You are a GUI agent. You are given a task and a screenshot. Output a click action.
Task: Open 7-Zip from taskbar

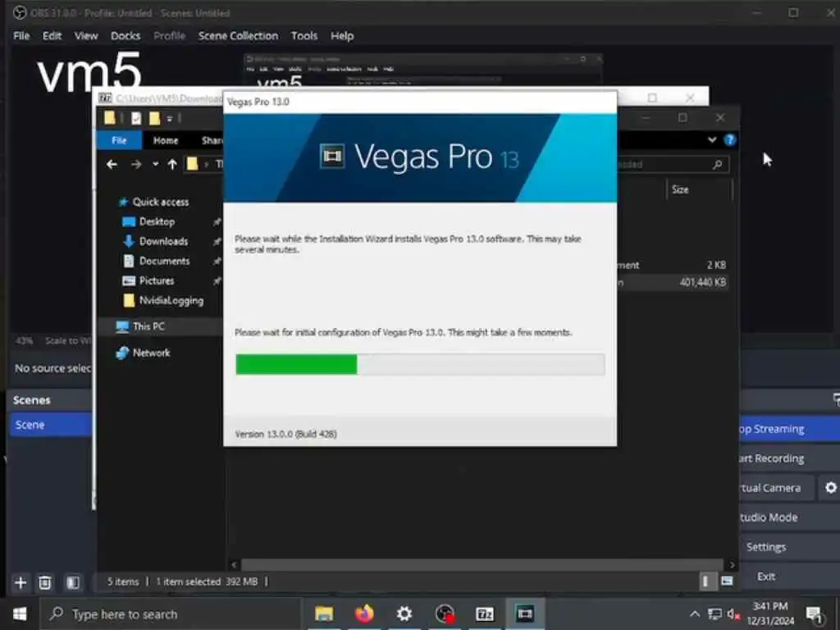click(485, 614)
